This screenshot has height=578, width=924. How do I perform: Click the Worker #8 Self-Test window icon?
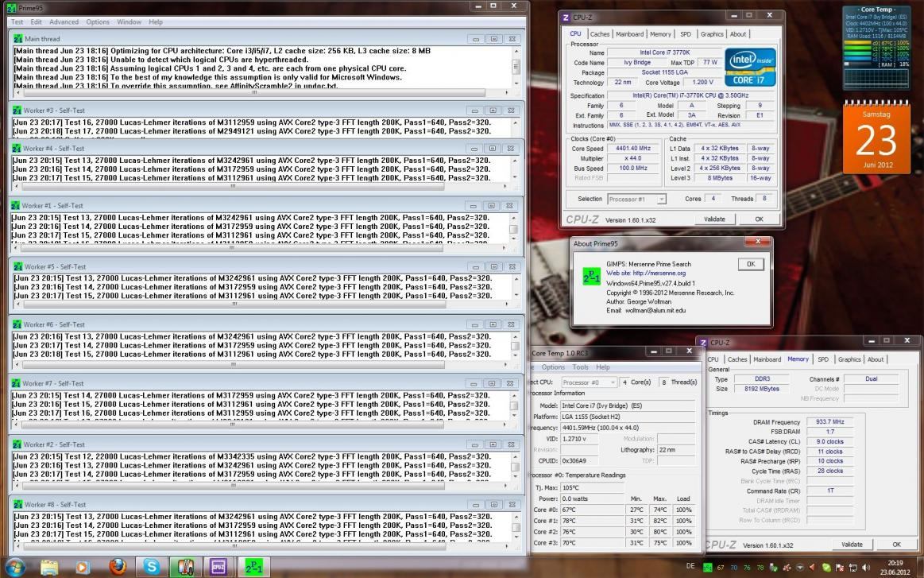click(17, 504)
